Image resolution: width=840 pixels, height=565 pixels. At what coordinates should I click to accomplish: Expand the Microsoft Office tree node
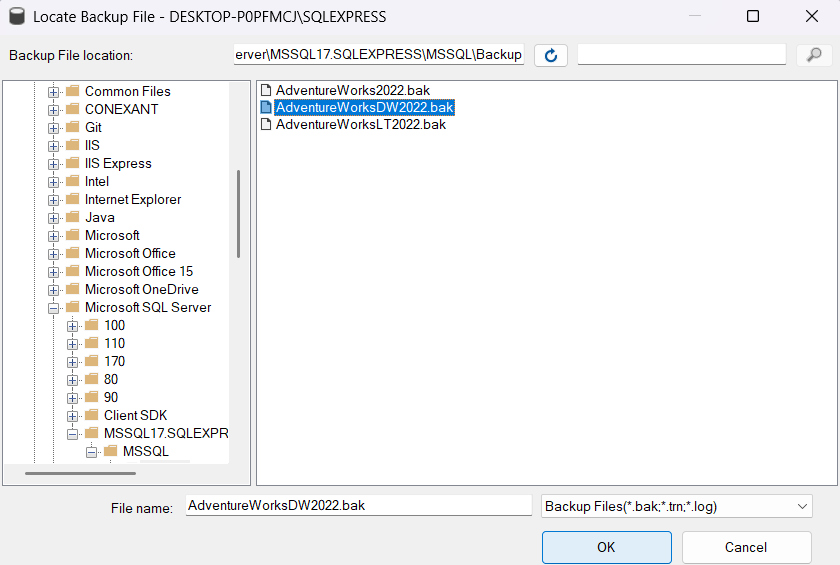point(54,253)
